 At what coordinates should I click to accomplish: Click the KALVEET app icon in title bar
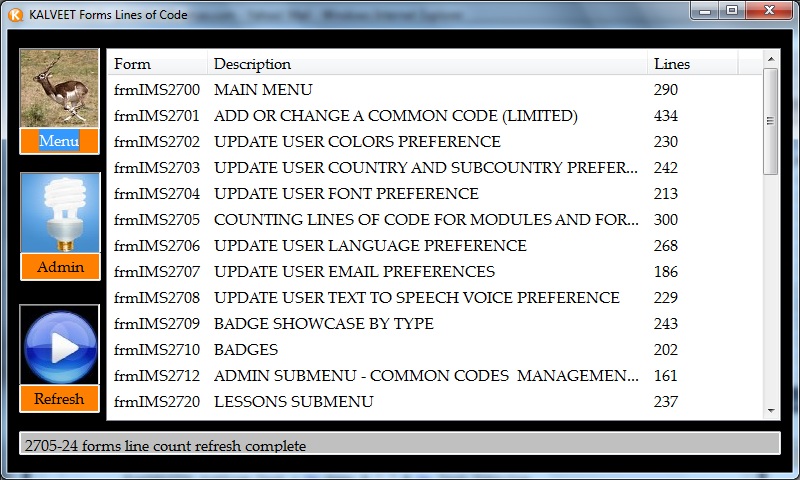coord(15,12)
